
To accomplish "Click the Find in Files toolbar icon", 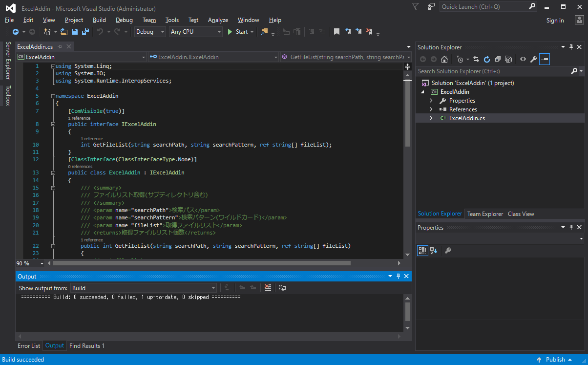I will pyautogui.click(x=264, y=32).
